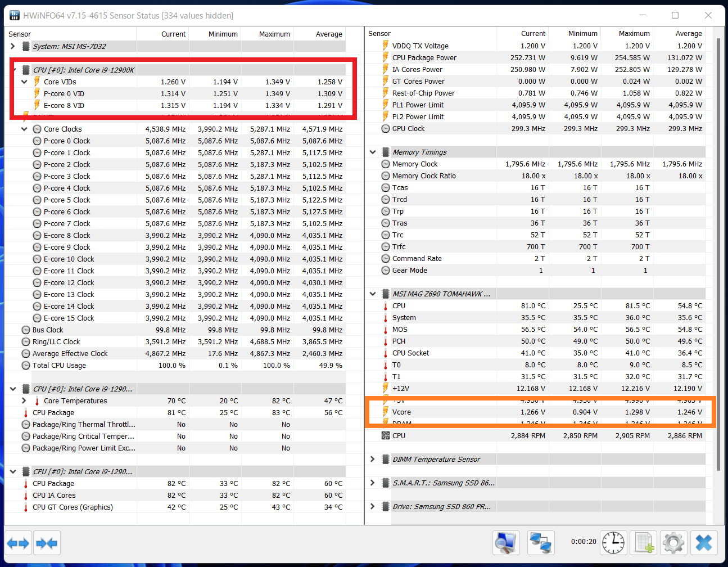Collapse the Core Clocks tree node
This screenshot has height=567, width=728.
pyautogui.click(x=24, y=129)
